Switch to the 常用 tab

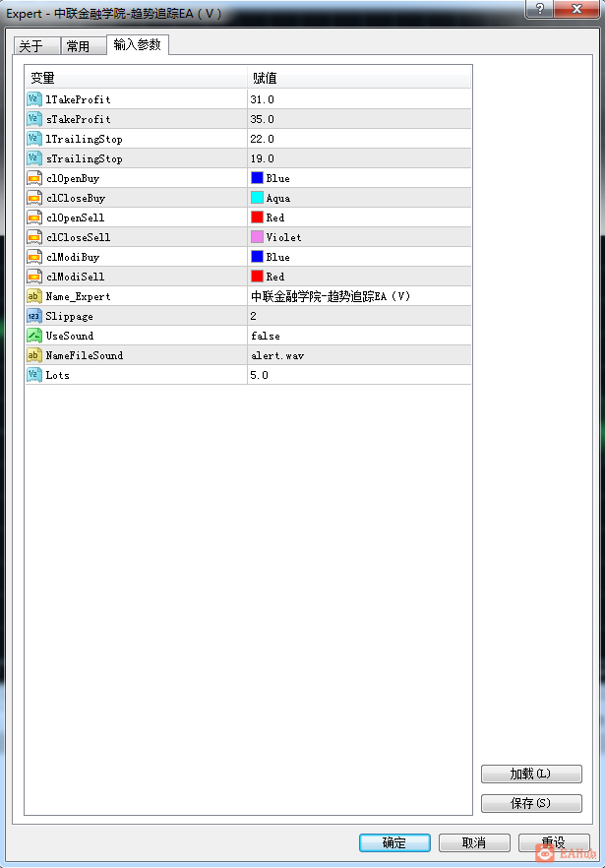83,46
